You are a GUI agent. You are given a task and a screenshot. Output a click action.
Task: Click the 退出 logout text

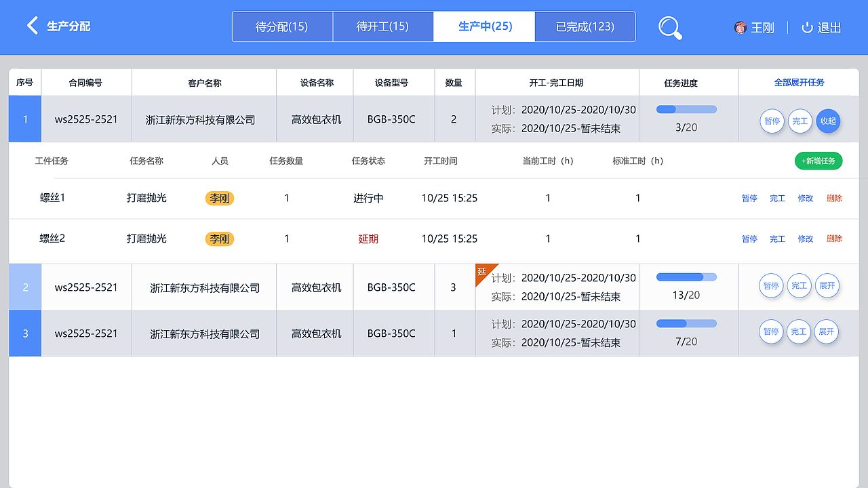tap(829, 28)
